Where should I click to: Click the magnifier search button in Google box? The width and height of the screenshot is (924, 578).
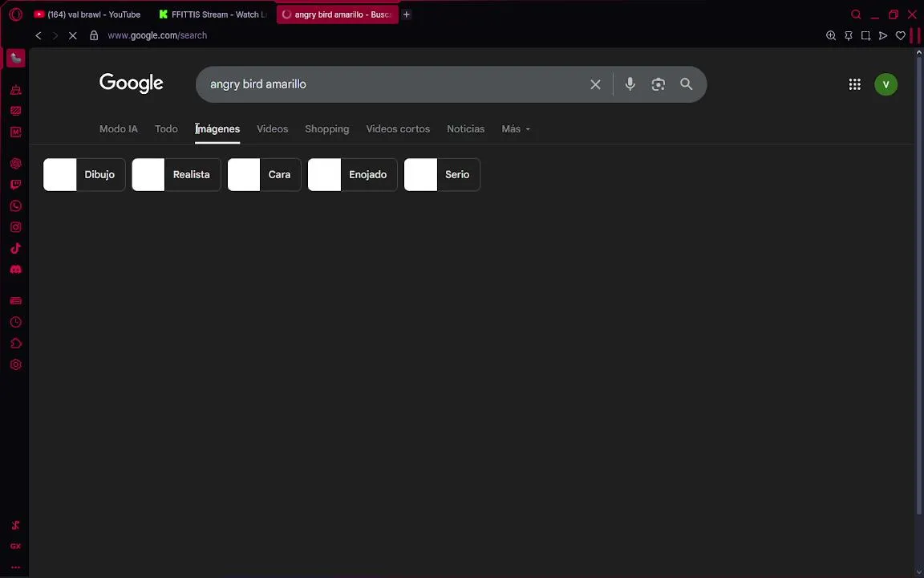(x=686, y=84)
